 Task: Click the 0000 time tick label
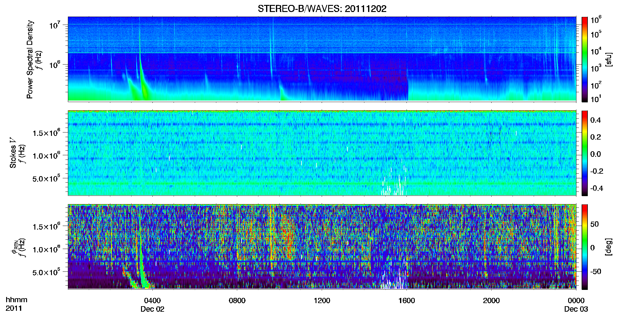(576, 301)
